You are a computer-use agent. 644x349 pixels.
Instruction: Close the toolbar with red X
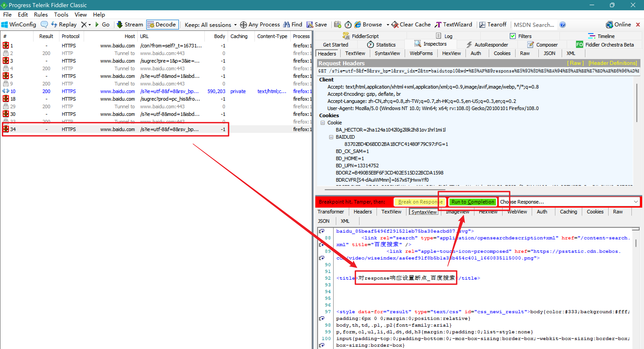coord(638,25)
